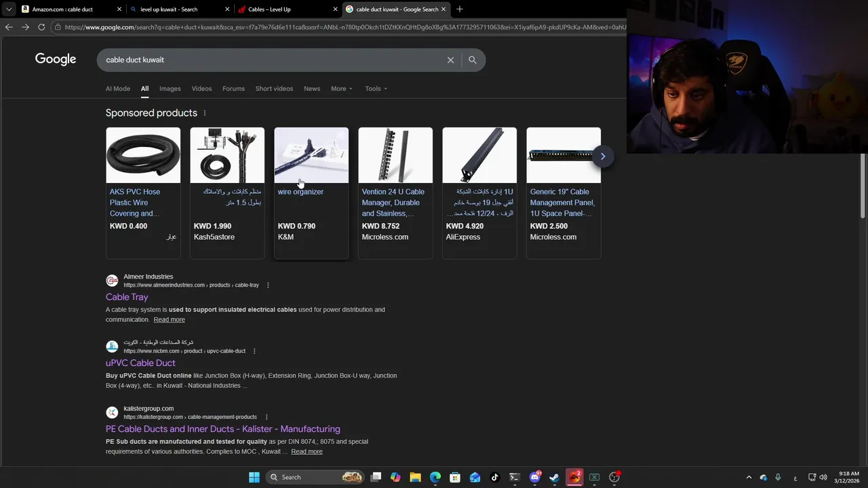This screenshot has width=868, height=488.
Task: Show hidden system tray icons chevron
Action: [x=749, y=477]
